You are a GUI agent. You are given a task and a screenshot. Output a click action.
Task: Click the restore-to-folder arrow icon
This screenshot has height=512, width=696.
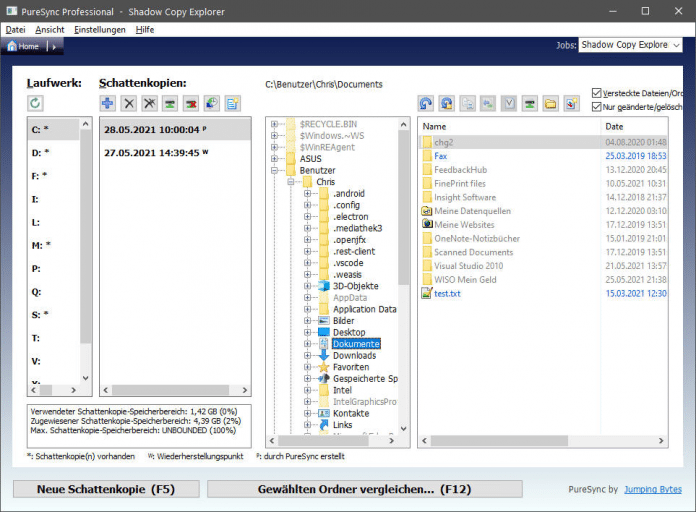click(x=447, y=103)
